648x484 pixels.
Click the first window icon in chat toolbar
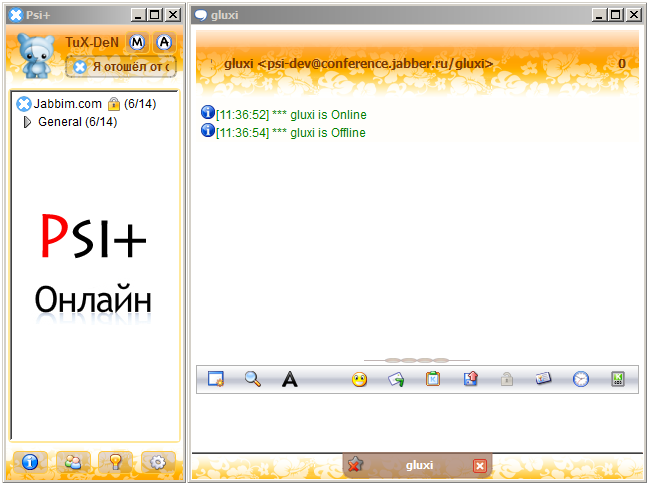(x=215, y=379)
